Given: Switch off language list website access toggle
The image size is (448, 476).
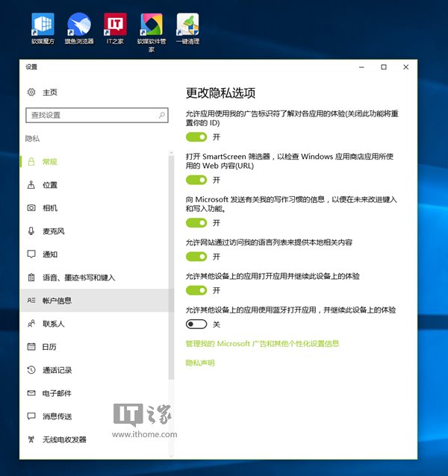Looking at the screenshot, I should click(196, 257).
